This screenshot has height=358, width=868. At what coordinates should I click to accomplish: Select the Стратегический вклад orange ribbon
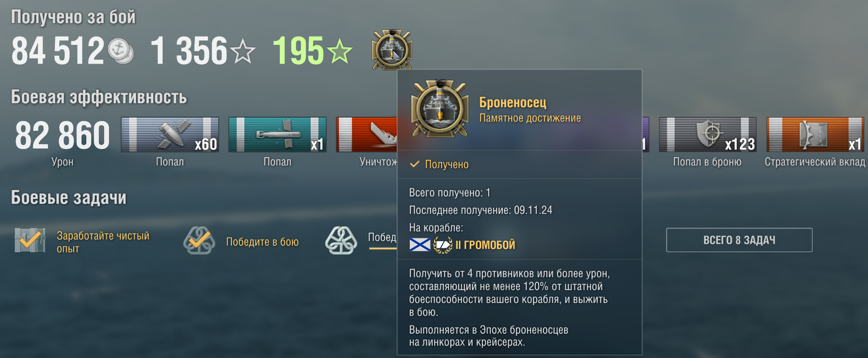815,135
